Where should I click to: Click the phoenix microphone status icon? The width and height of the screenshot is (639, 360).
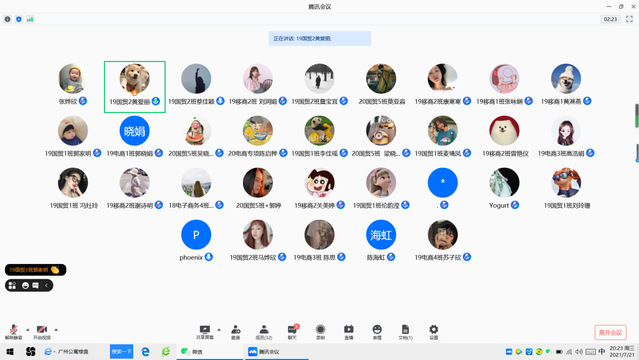pos(209,257)
